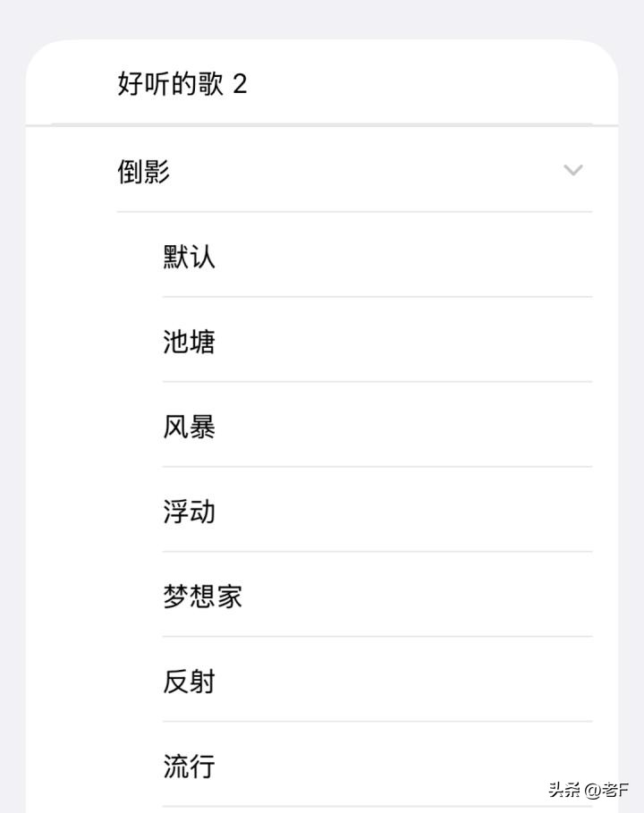Select the 浮动 sound option
This screenshot has height=813, width=644.
pyautogui.click(x=190, y=512)
